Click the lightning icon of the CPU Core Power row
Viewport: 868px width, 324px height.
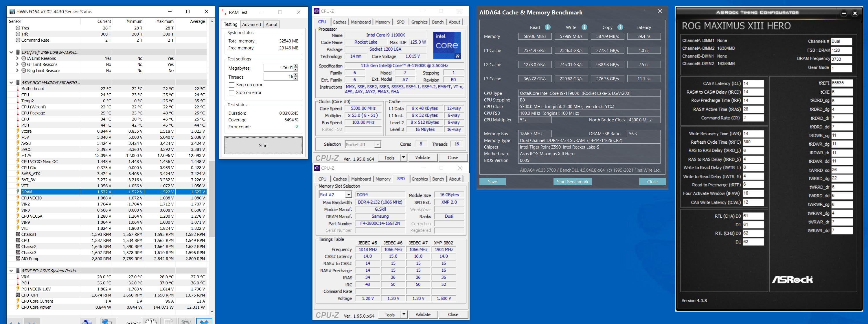18,307
